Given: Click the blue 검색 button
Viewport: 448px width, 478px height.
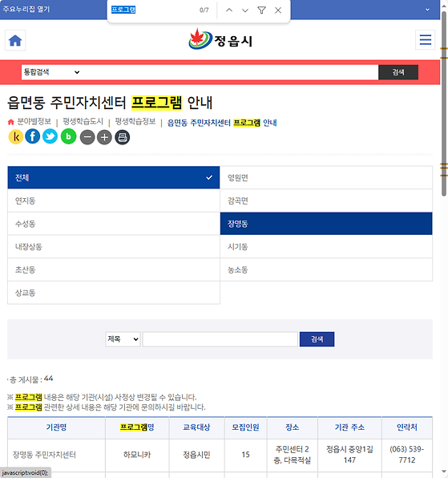Looking at the screenshot, I should 317,339.
